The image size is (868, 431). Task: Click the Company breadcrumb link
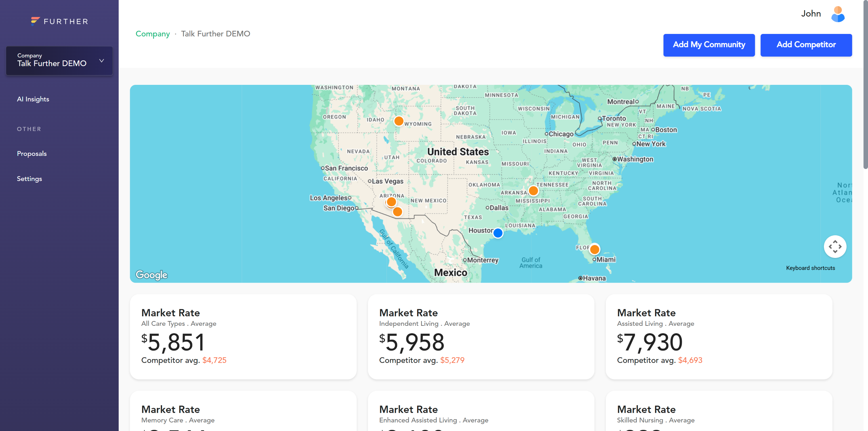pyautogui.click(x=153, y=34)
